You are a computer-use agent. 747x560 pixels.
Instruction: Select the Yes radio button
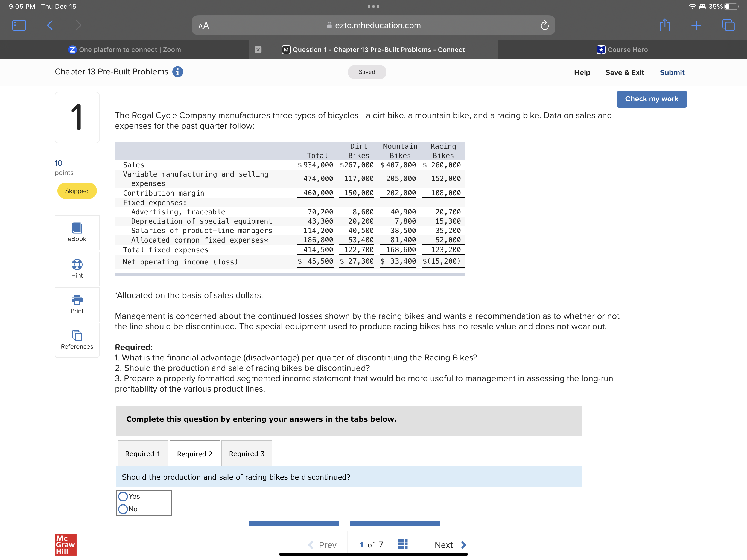point(123,496)
